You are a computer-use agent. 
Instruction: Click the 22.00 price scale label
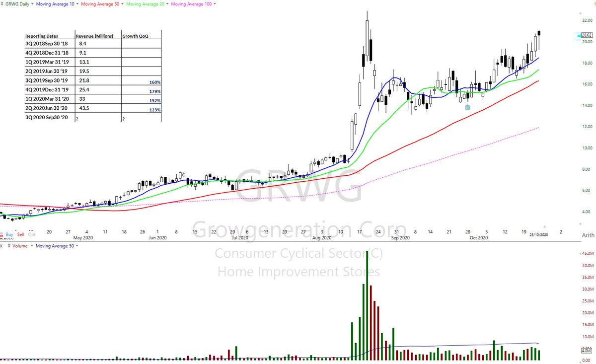[587, 21]
